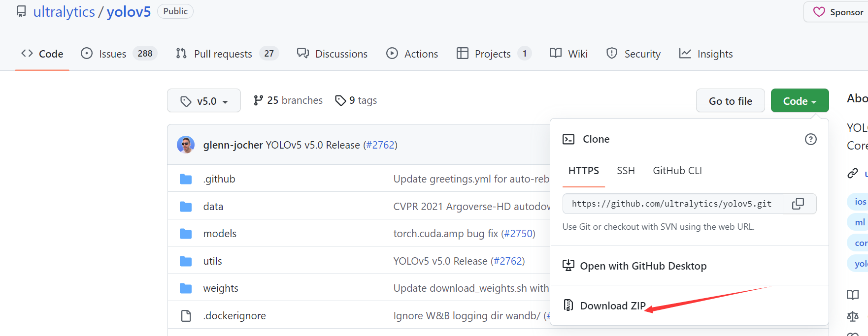Click the Go to file button
The width and height of the screenshot is (868, 336).
tap(731, 101)
